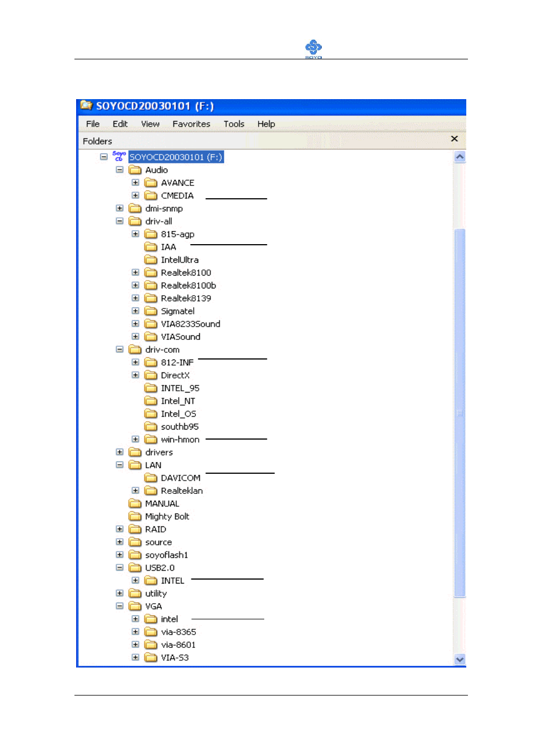Click the driv-com folder icon
The width and height of the screenshot is (534, 756).
click(135, 349)
